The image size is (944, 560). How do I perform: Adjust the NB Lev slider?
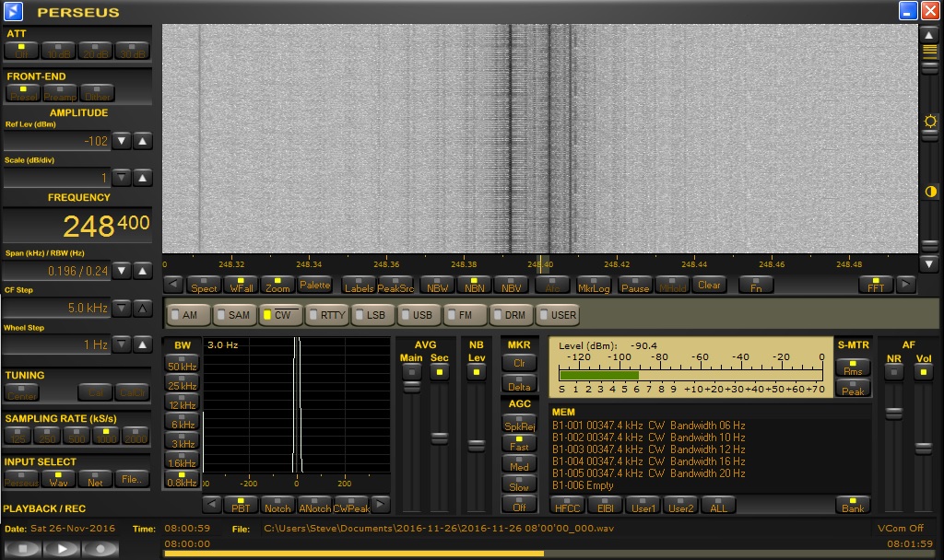coord(477,445)
